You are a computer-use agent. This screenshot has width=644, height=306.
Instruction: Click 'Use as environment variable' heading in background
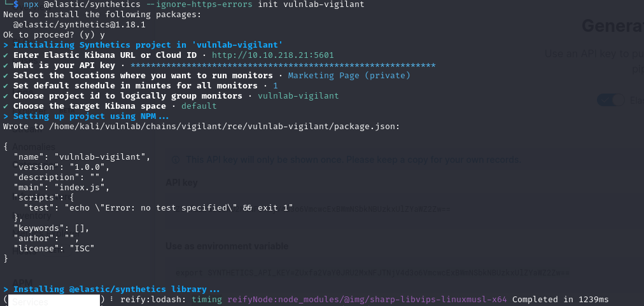click(x=227, y=246)
